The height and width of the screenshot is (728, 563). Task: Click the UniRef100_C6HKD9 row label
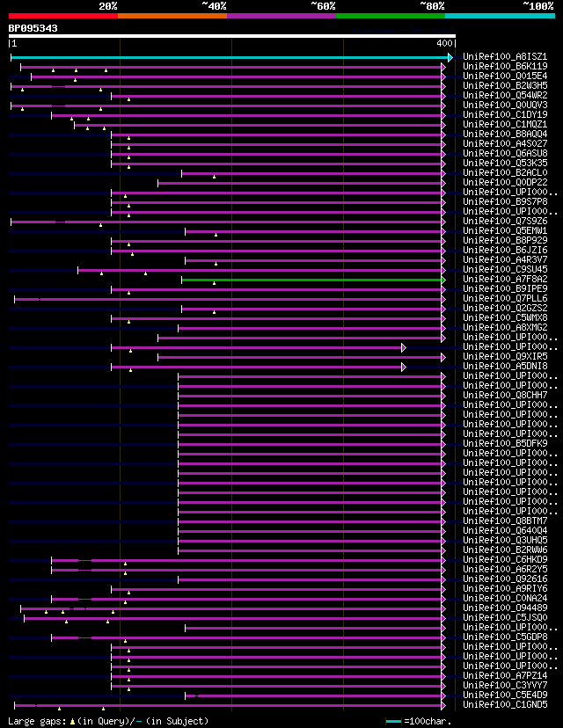(x=505, y=560)
